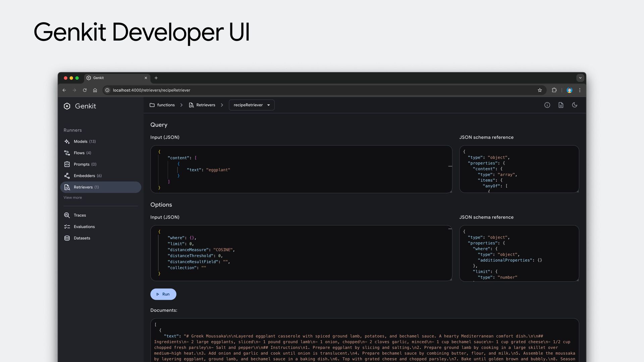Select the Prompts sidebar item
Viewport: 644px width, 362px height.
(82, 164)
